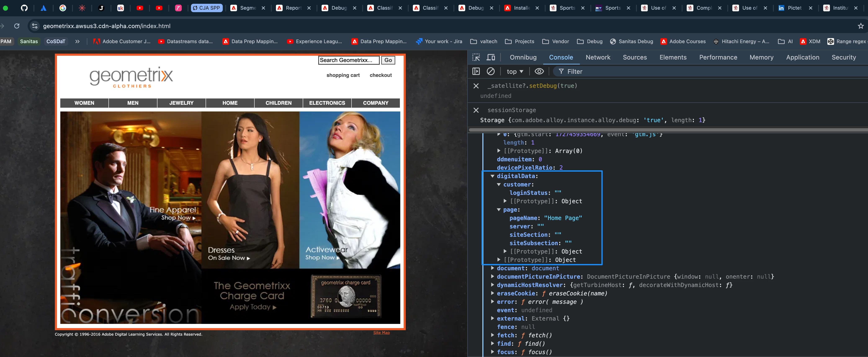Toggle the device toolbar icon
This screenshot has height=357, width=868.
pyautogui.click(x=491, y=57)
